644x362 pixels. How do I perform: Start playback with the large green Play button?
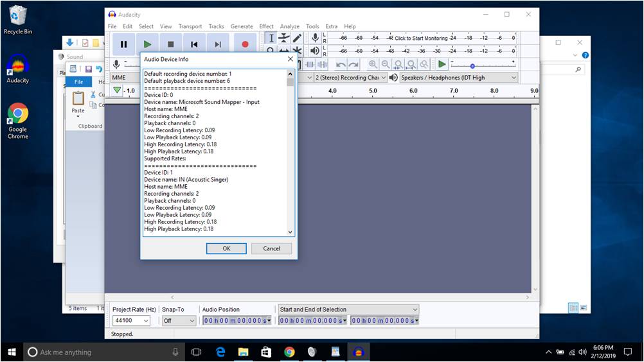pos(147,44)
